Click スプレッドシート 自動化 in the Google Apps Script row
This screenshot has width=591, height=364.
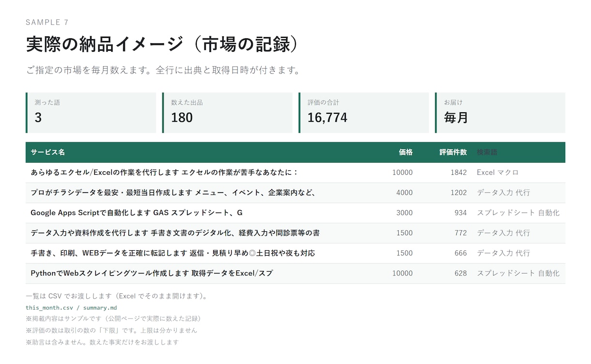click(518, 213)
